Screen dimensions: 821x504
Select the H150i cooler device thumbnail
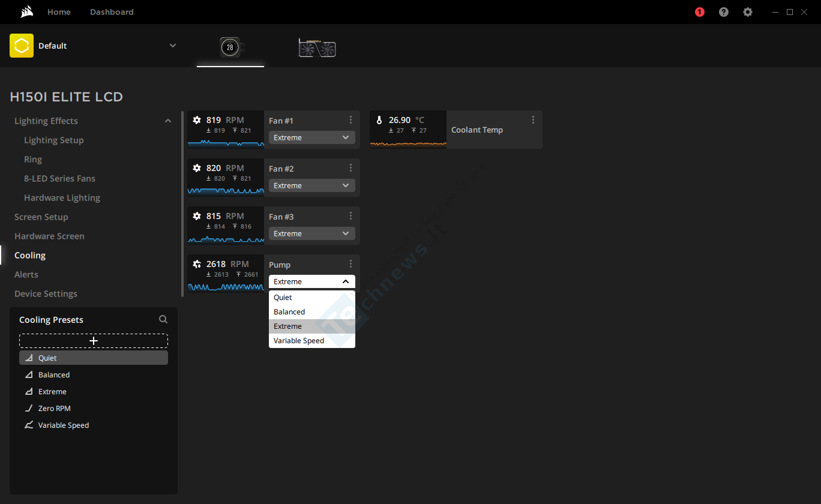coord(230,47)
